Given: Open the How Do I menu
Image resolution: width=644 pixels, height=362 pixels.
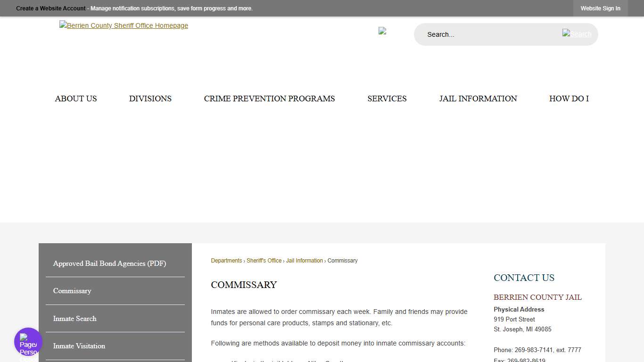Looking at the screenshot, I should point(569,99).
